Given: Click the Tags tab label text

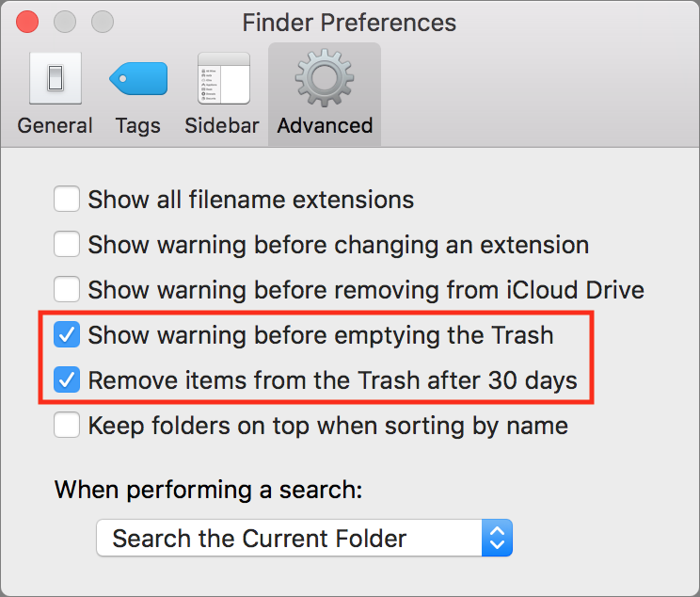Looking at the screenshot, I should [138, 126].
